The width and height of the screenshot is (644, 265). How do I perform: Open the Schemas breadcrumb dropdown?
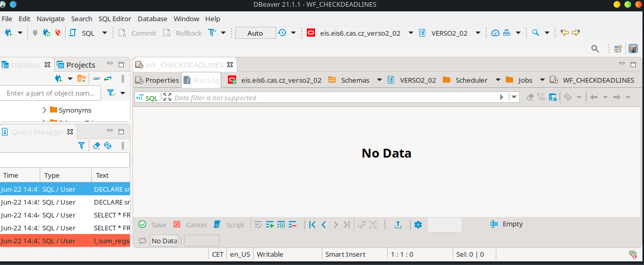tap(379, 80)
